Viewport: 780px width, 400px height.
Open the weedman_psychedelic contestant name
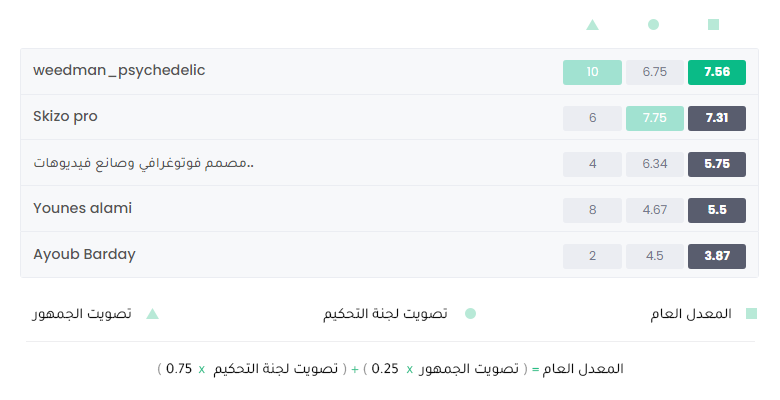[x=119, y=71]
